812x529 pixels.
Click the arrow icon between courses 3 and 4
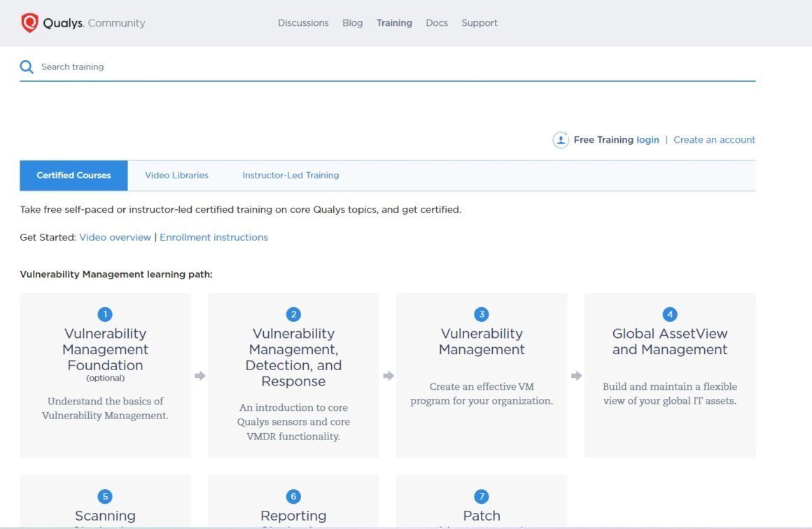click(575, 376)
